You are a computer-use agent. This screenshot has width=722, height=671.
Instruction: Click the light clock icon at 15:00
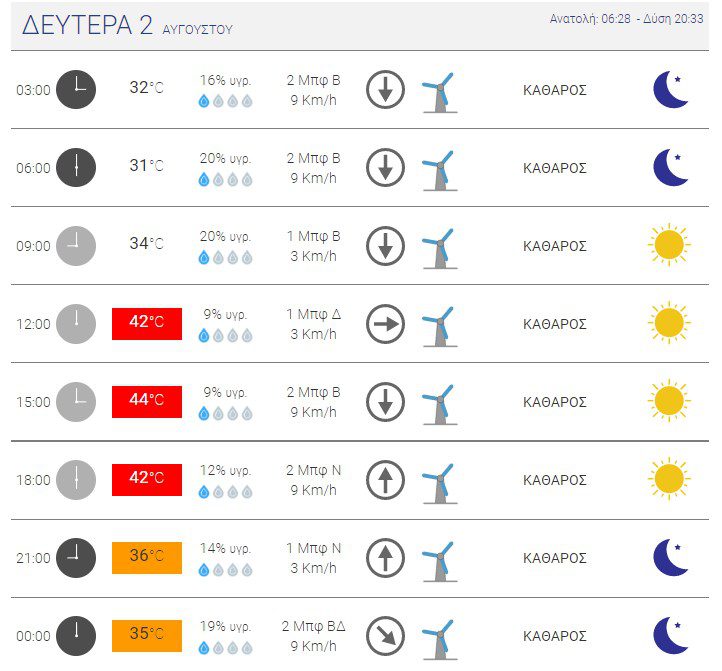76,402
